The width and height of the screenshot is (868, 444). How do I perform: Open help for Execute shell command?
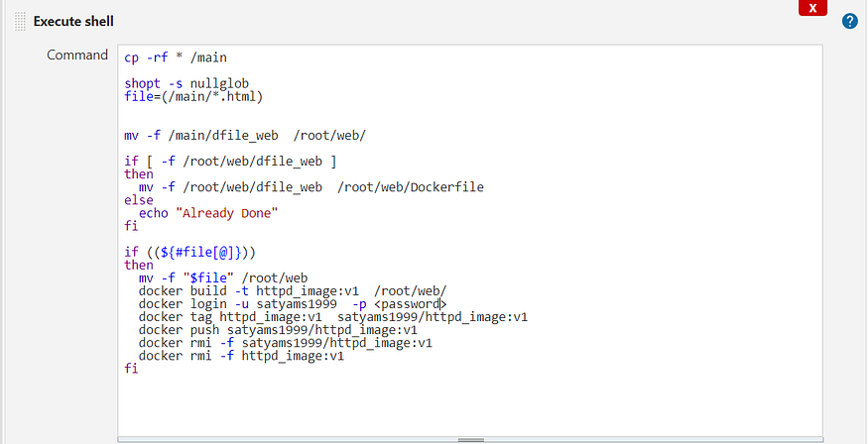850,22
